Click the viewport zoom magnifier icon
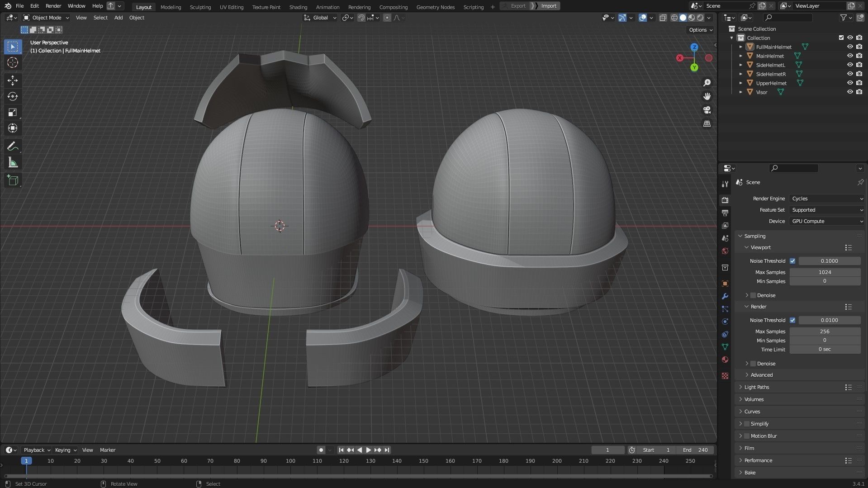The image size is (868, 488). click(707, 83)
